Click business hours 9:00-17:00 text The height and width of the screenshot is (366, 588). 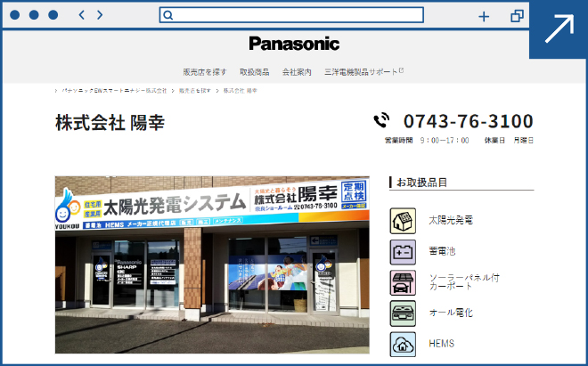pyautogui.click(x=445, y=141)
